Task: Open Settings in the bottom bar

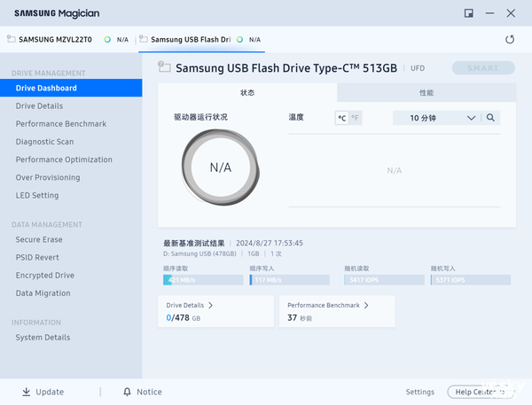Action: (419, 392)
